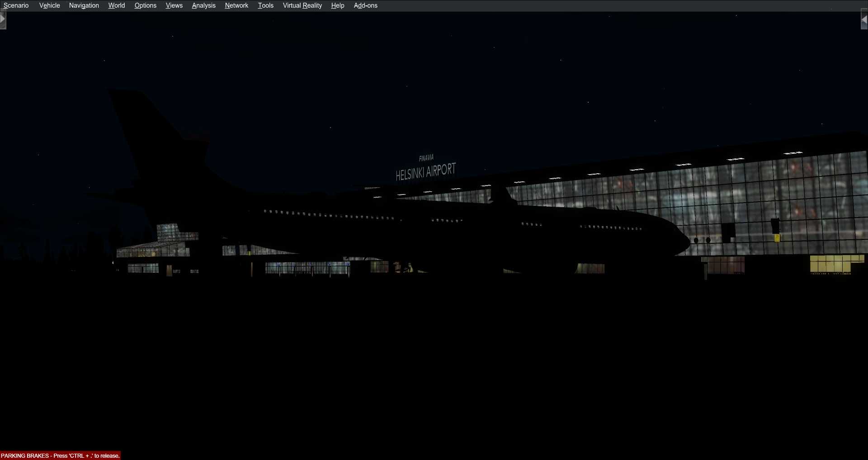
Task: Open the Virtual Reality menu
Action: 302,5
